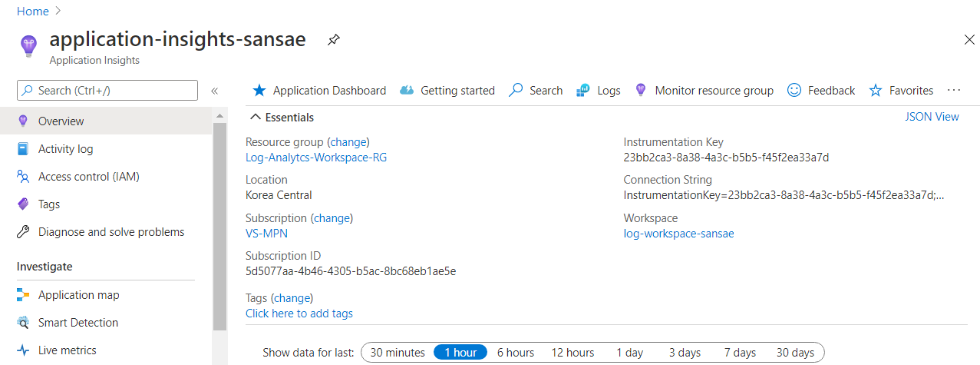Viewport: 980px width, 365px height.
Task: Pin the application-insights-sansae resource
Action: tap(333, 40)
